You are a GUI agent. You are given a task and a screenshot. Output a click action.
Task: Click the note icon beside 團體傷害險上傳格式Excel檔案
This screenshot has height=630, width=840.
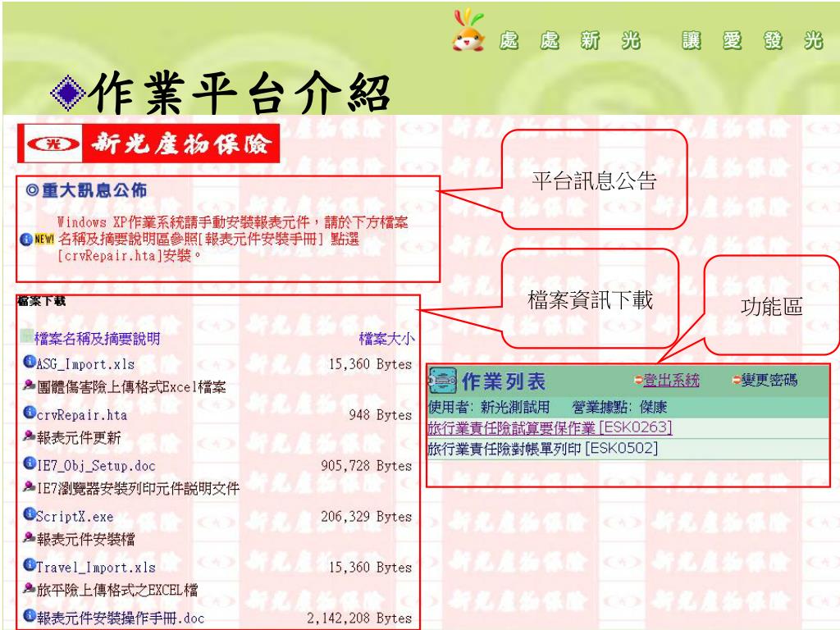29,385
